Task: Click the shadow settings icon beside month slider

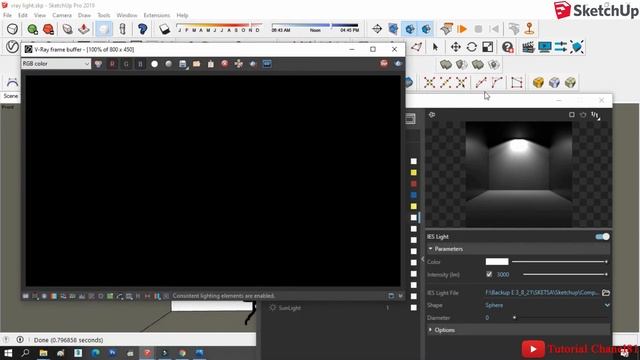Action: (164, 29)
